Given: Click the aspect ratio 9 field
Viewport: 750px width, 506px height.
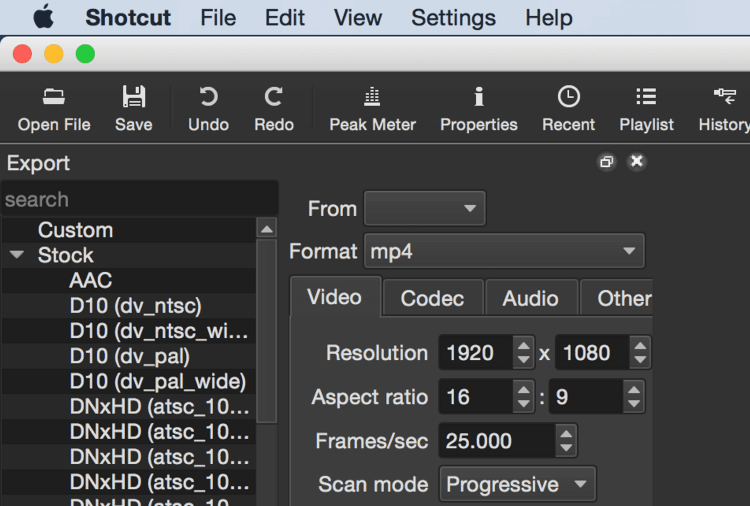Looking at the screenshot, I should [586, 396].
